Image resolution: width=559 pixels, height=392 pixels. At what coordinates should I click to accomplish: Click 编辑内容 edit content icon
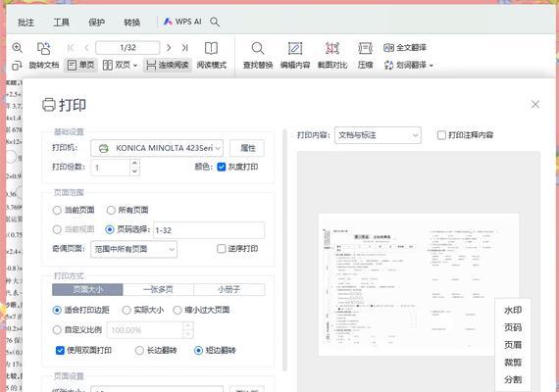click(x=295, y=48)
